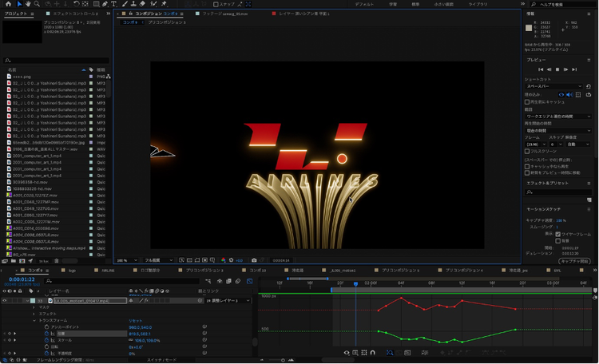Image resolution: width=599 pixels, height=364 pixels.
Task: Enable cache before playback checkbox
Action: click(x=527, y=101)
